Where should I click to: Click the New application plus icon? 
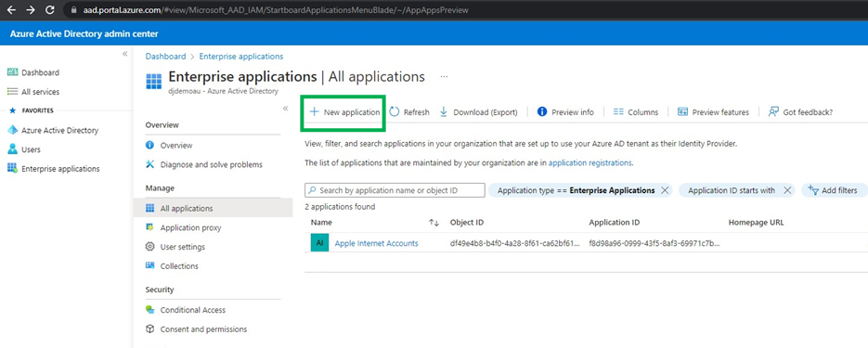pyautogui.click(x=315, y=111)
